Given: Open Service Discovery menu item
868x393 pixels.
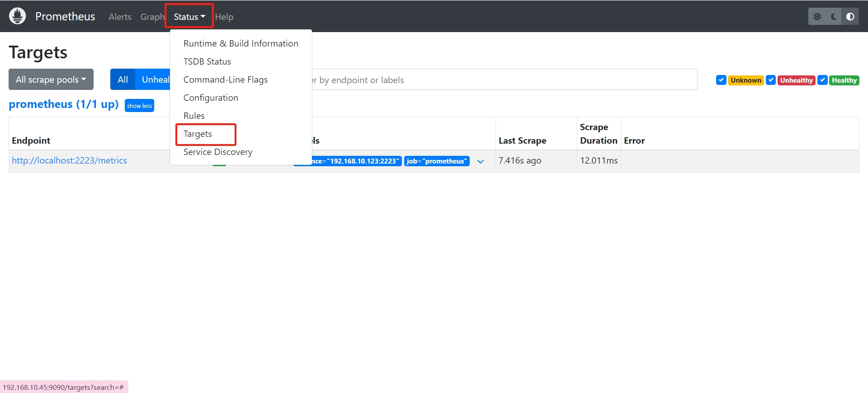Looking at the screenshot, I should [241, 152].
